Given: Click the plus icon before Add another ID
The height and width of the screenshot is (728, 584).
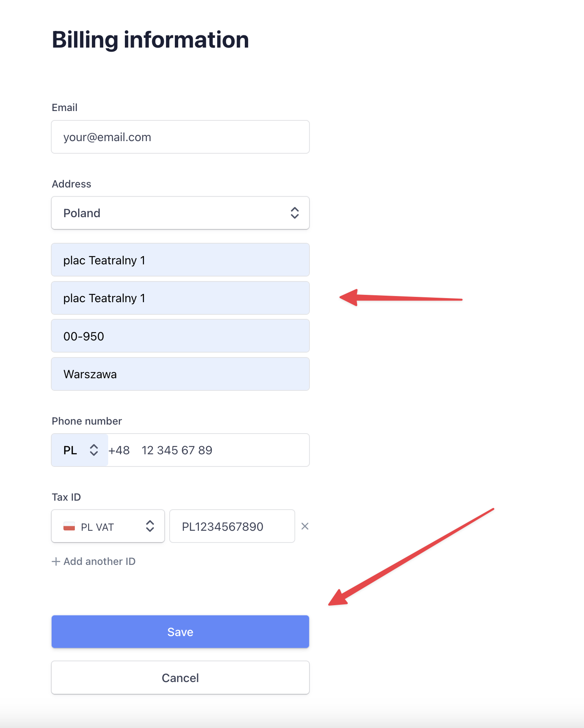Looking at the screenshot, I should point(56,562).
